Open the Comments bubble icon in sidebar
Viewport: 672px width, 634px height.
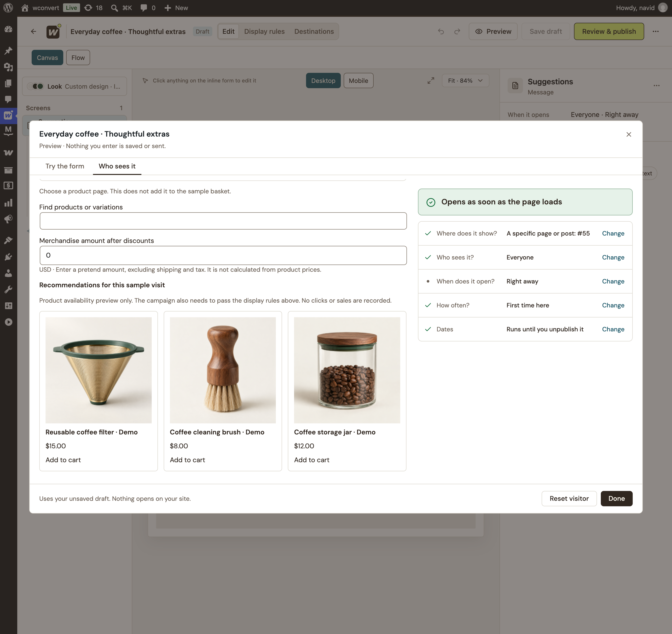click(x=8, y=99)
